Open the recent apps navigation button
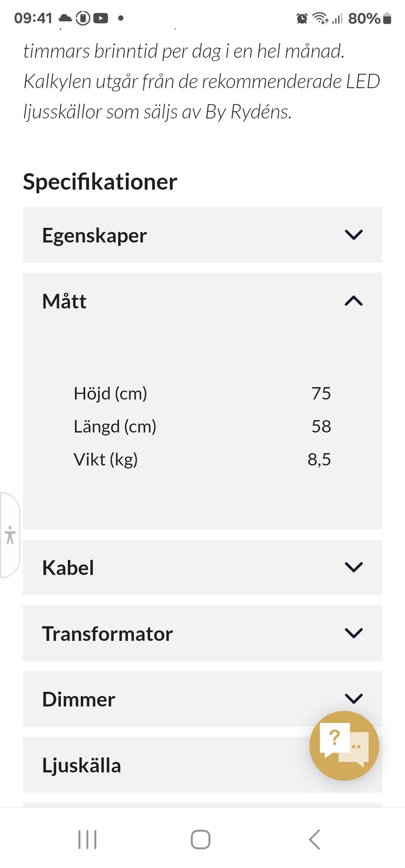The width and height of the screenshot is (405, 868). pyautogui.click(x=87, y=839)
